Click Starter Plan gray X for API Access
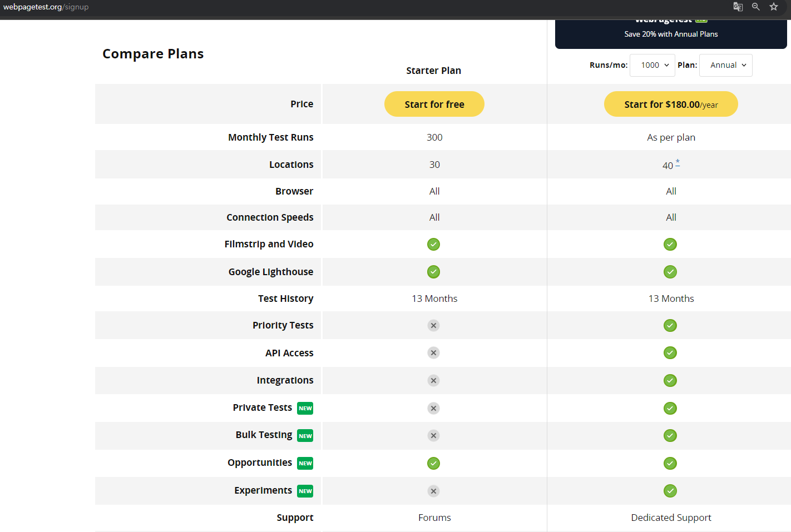This screenshot has width=791, height=532. point(434,352)
